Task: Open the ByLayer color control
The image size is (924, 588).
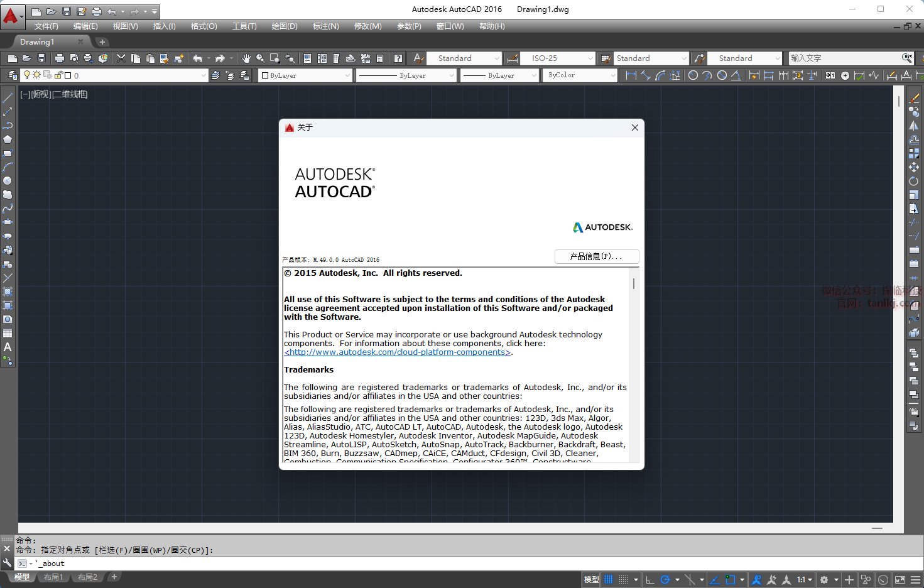Action: click(x=305, y=75)
